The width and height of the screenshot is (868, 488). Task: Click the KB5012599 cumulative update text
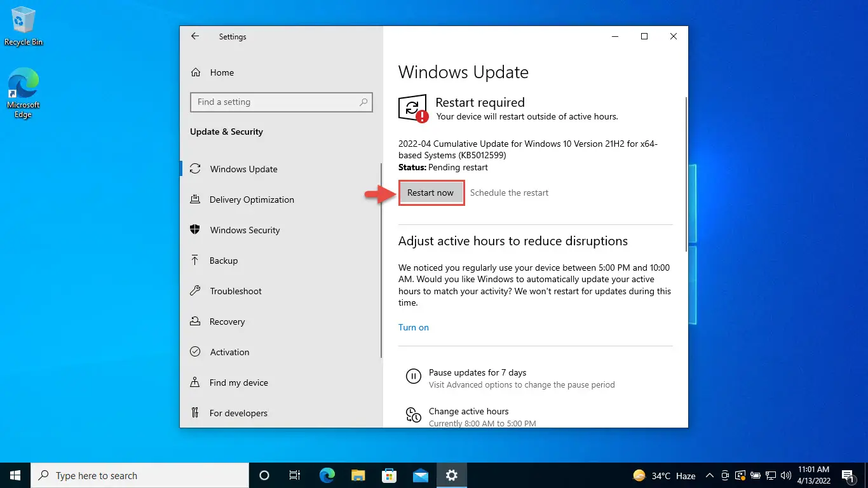coord(528,149)
